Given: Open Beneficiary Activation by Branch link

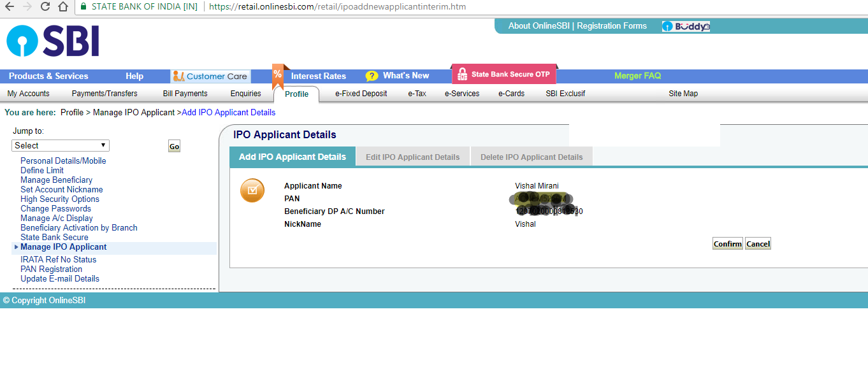Looking at the screenshot, I should [x=79, y=228].
